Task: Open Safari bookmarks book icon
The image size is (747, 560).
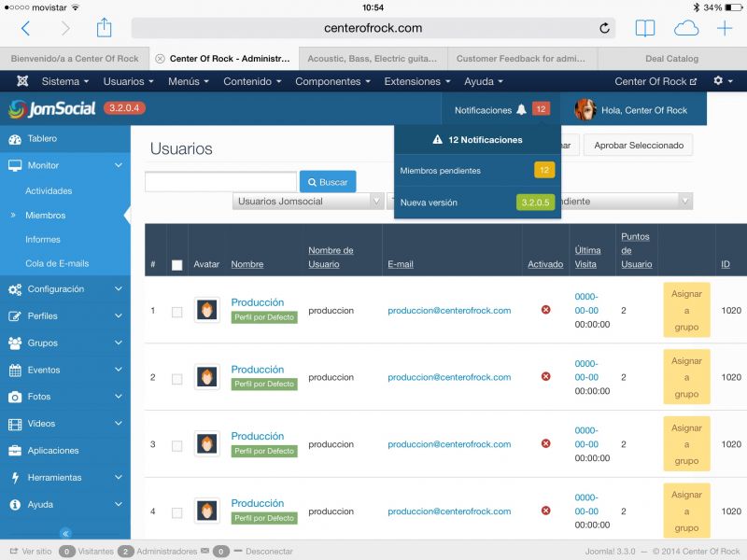Action: [x=645, y=29]
